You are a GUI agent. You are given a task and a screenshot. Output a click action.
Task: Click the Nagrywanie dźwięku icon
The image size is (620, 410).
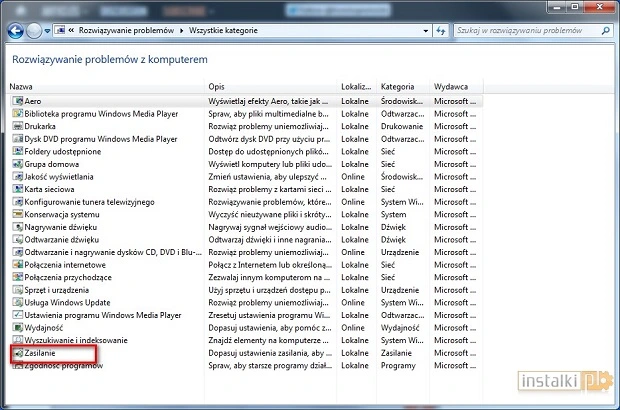[16, 227]
